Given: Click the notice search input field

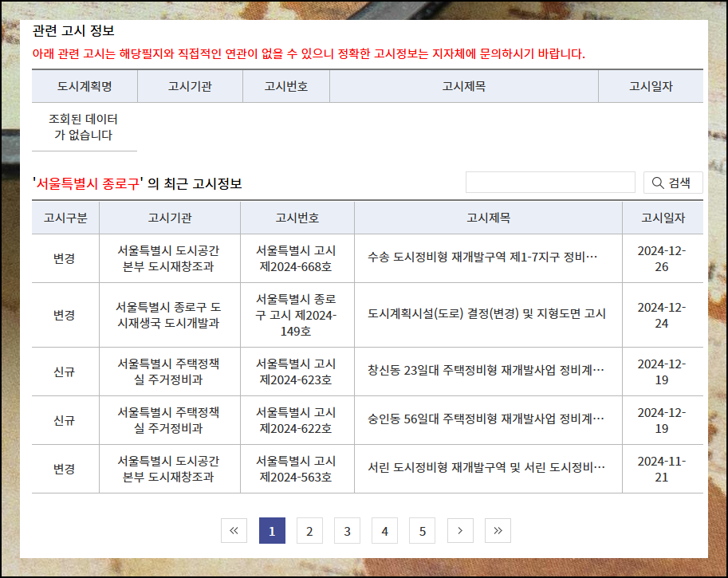Looking at the screenshot, I should pos(550,182).
